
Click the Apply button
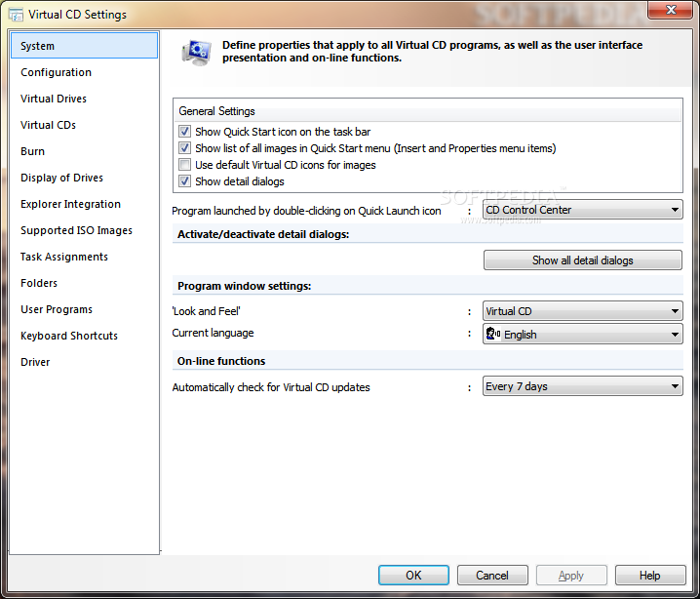click(x=571, y=576)
